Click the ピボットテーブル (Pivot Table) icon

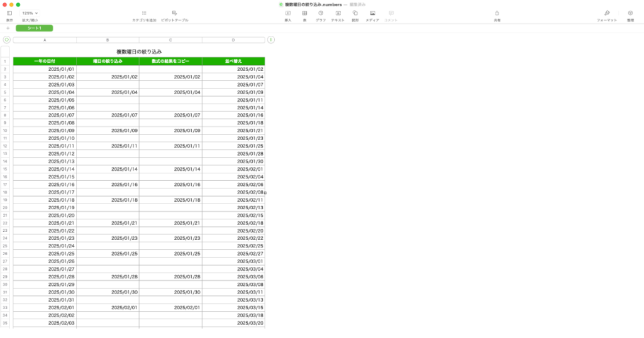(x=174, y=13)
